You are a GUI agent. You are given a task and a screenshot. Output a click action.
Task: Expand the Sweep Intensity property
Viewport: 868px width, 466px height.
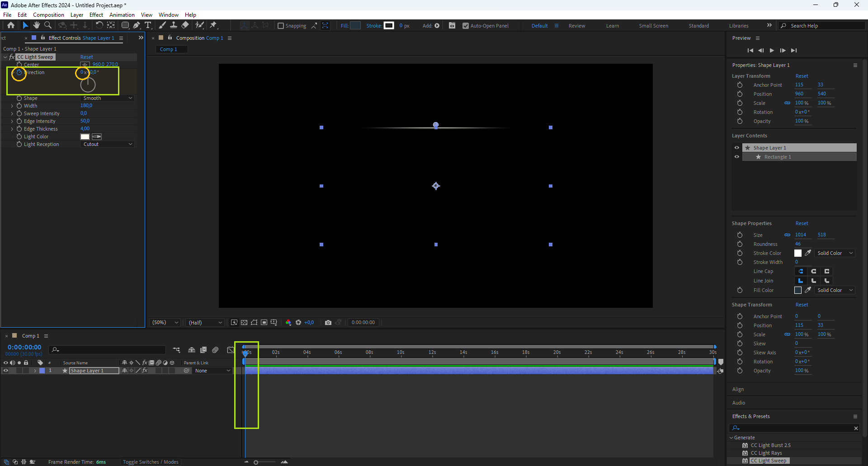(12, 113)
